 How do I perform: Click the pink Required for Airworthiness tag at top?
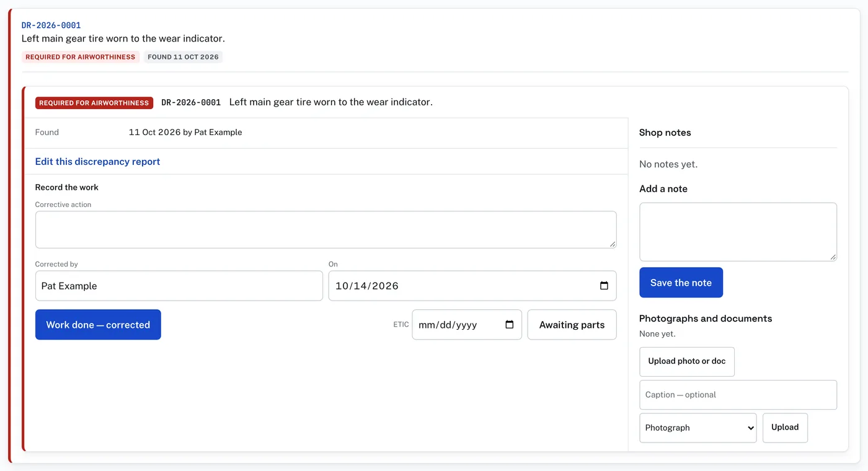tap(81, 57)
